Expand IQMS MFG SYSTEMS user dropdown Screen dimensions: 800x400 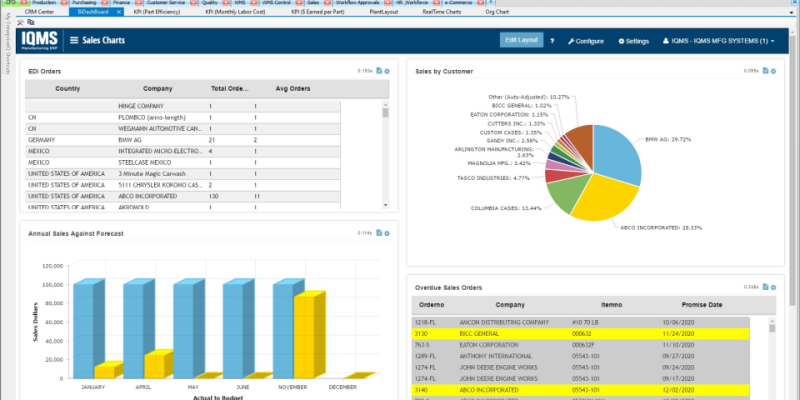click(x=718, y=41)
